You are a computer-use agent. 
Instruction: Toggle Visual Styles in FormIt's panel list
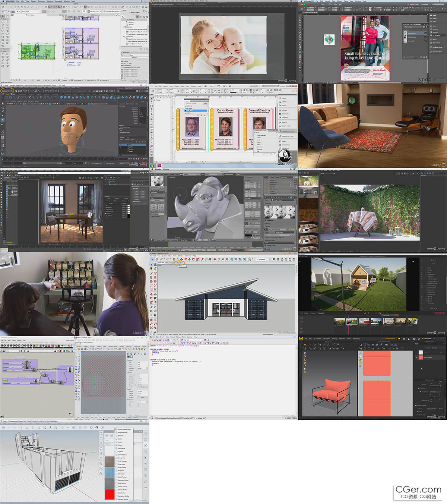pyautogui.click(x=117, y=448)
